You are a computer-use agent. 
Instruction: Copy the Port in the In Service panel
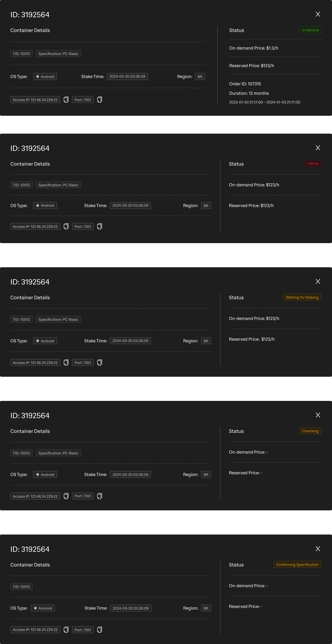99,100
